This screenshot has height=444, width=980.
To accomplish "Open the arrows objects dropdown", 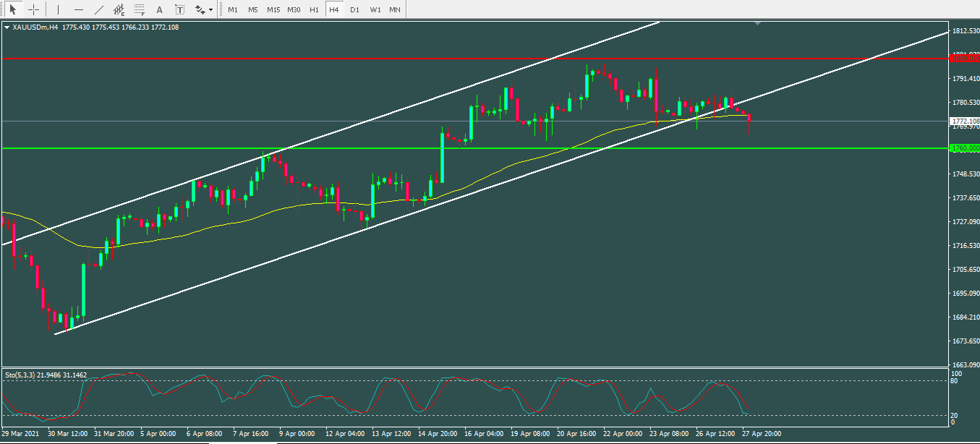I will click(x=204, y=10).
